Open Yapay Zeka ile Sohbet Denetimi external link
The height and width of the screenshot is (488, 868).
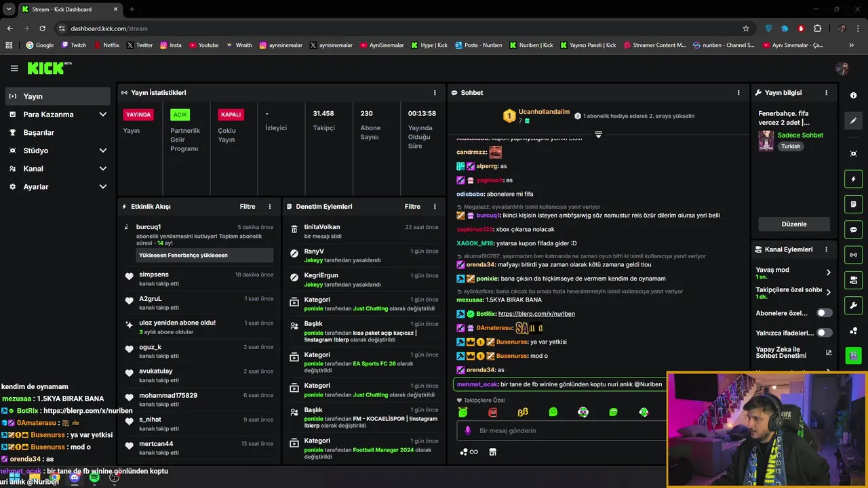pos(829,352)
